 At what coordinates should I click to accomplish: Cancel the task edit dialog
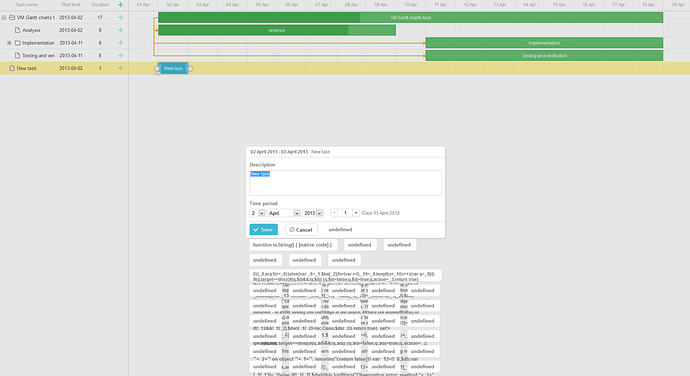coord(301,229)
